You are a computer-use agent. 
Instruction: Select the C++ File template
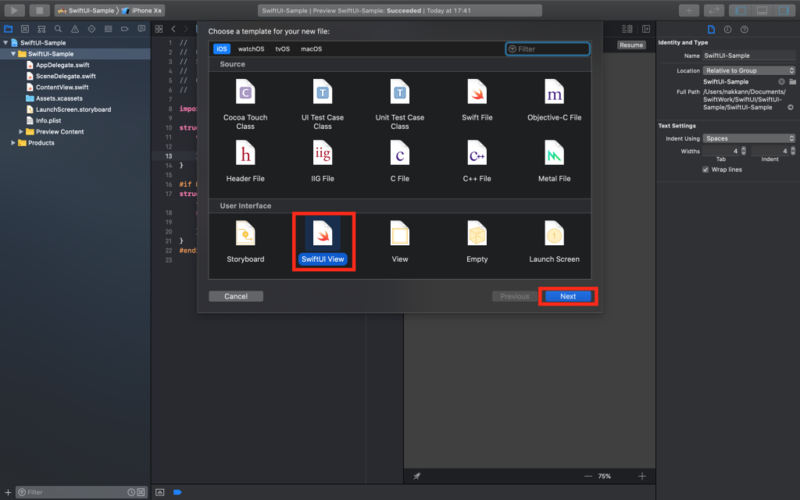(x=477, y=161)
